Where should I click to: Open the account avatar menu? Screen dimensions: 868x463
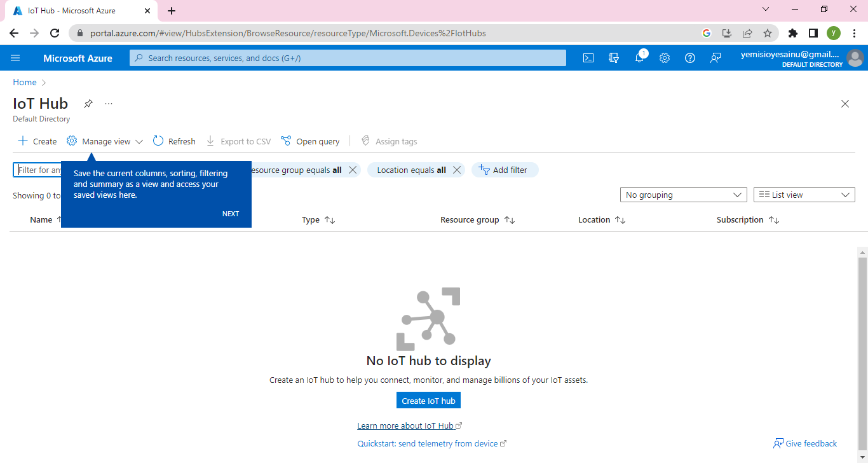click(x=855, y=58)
